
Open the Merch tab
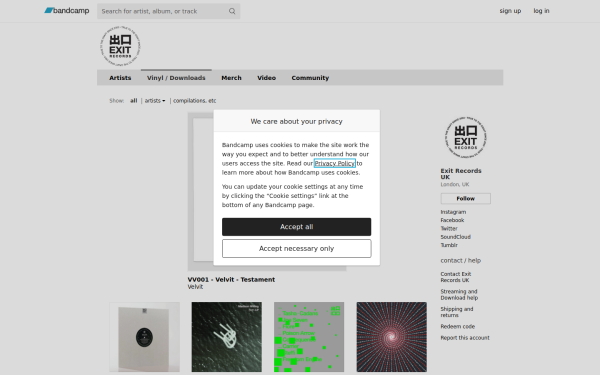click(232, 78)
